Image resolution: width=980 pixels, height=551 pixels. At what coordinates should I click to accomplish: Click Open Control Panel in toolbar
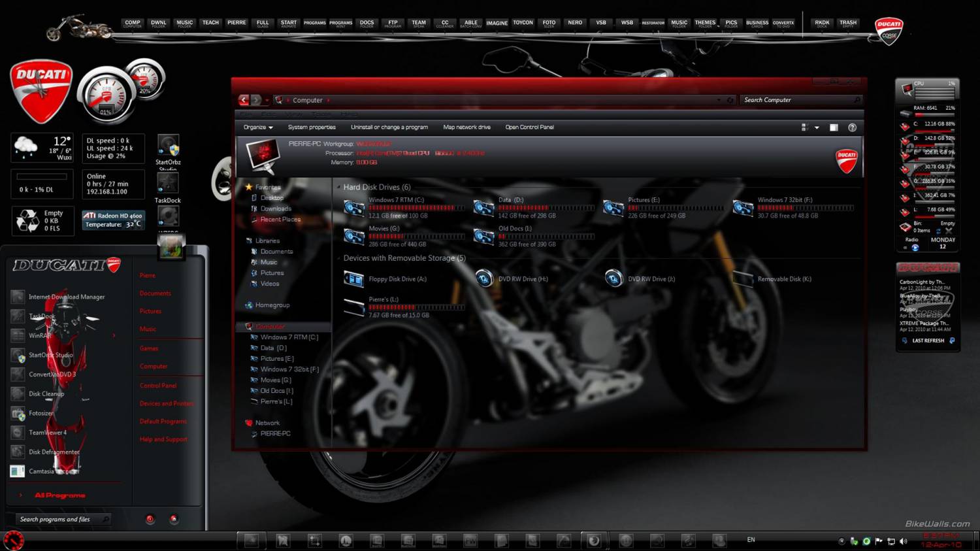click(x=529, y=127)
